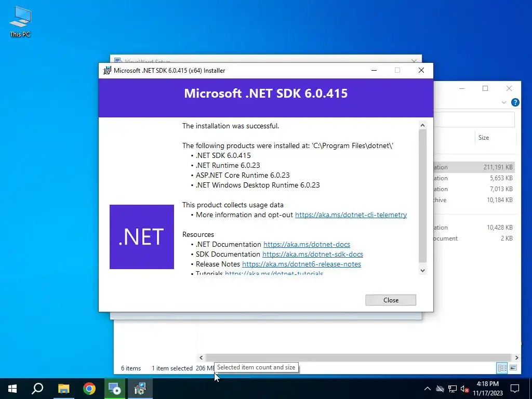Open the notification center icon
Image resolution: width=532 pixels, height=399 pixels.
(x=515, y=389)
